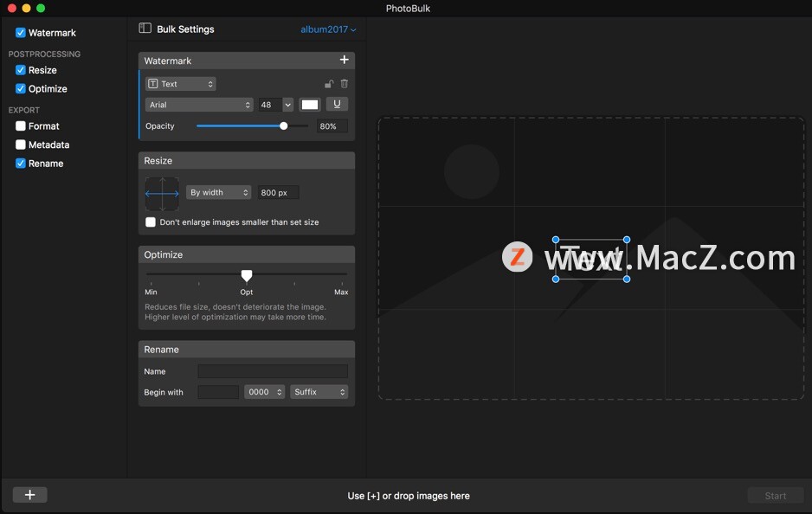Click the Begin with text field
This screenshot has width=812, height=514.
[x=218, y=392]
